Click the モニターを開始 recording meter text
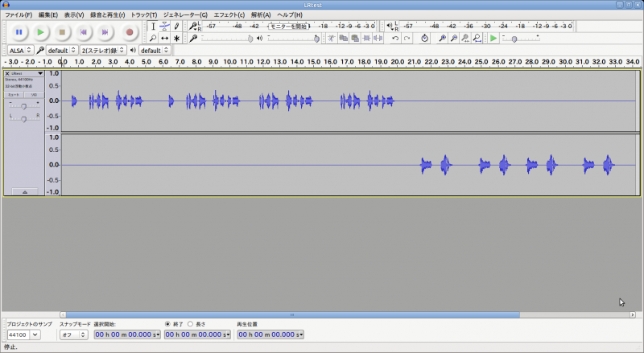Screen dimensions: 644x353 click(x=288, y=26)
